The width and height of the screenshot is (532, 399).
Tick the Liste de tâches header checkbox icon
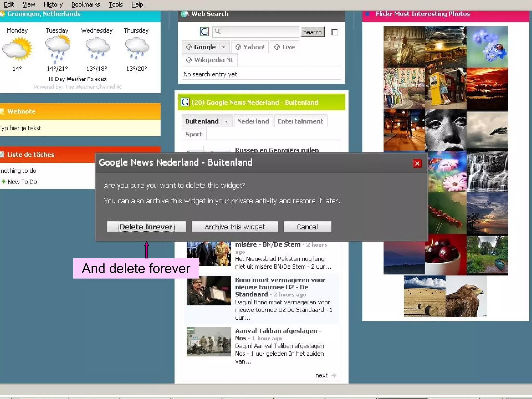(x=2, y=155)
